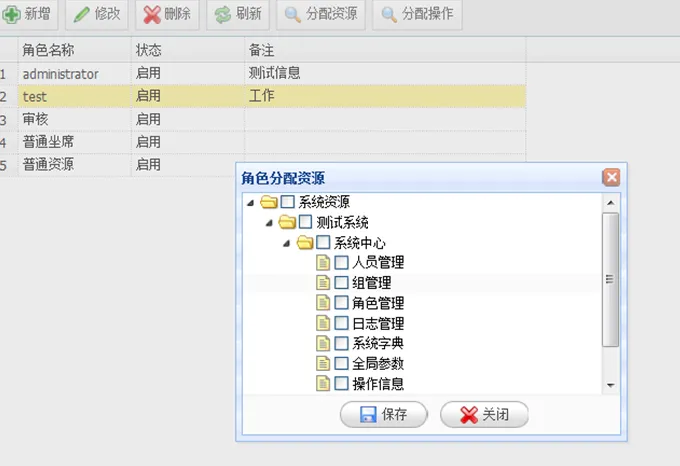Check the 操作信息 checkbox

(341, 384)
